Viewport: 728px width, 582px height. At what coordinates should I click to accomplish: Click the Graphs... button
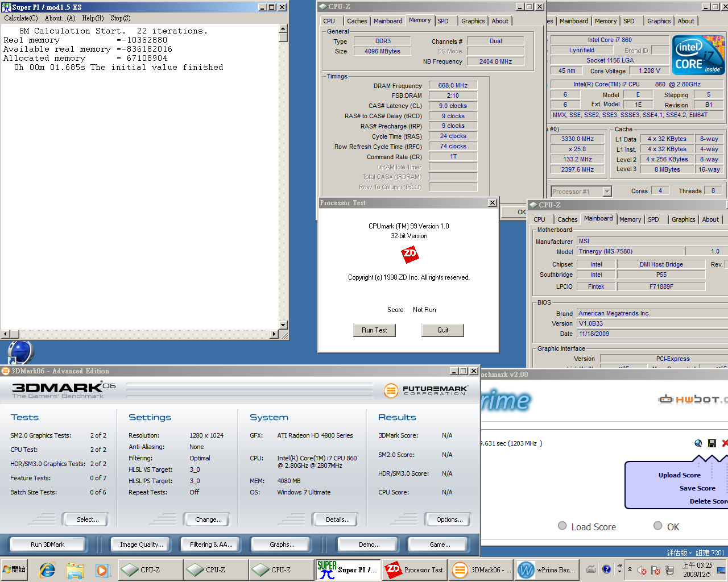pyautogui.click(x=282, y=544)
